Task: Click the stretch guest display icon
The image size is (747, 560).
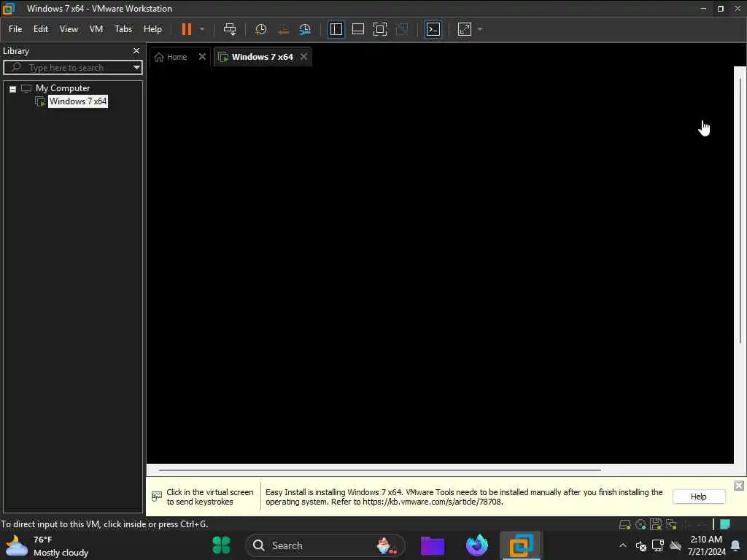Action: click(465, 29)
